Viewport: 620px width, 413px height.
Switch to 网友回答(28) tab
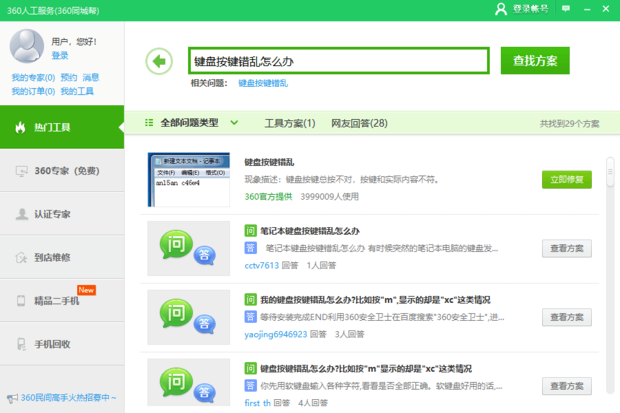359,123
